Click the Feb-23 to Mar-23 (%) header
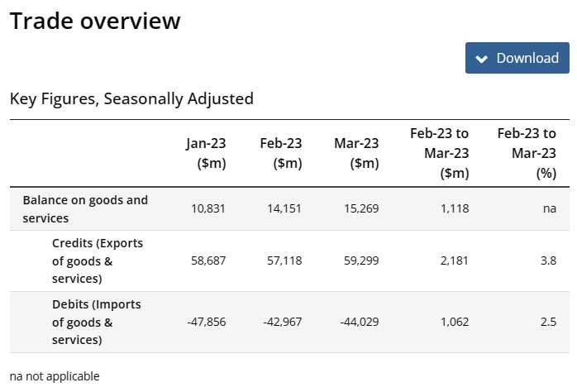577x392 pixels. coord(527,153)
